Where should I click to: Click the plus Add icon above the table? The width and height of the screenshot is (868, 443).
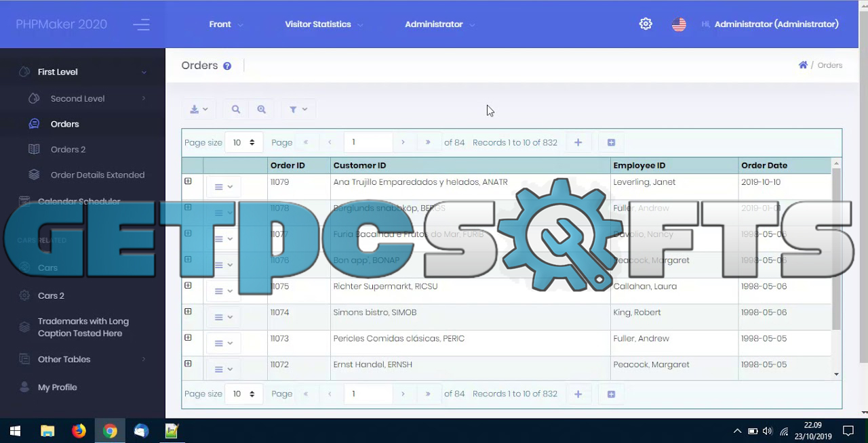point(578,142)
